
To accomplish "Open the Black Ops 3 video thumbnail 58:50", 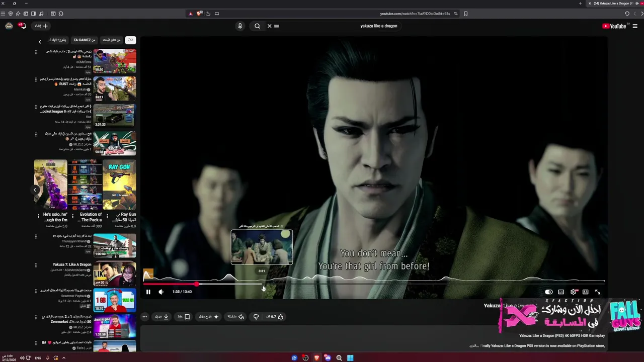I will pyautogui.click(x=115, y=61).
